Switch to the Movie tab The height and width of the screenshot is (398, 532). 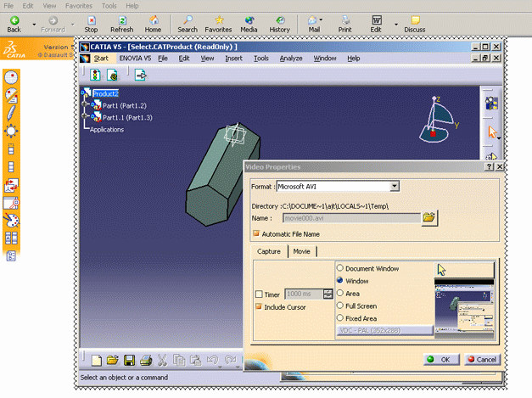(301, 251)
